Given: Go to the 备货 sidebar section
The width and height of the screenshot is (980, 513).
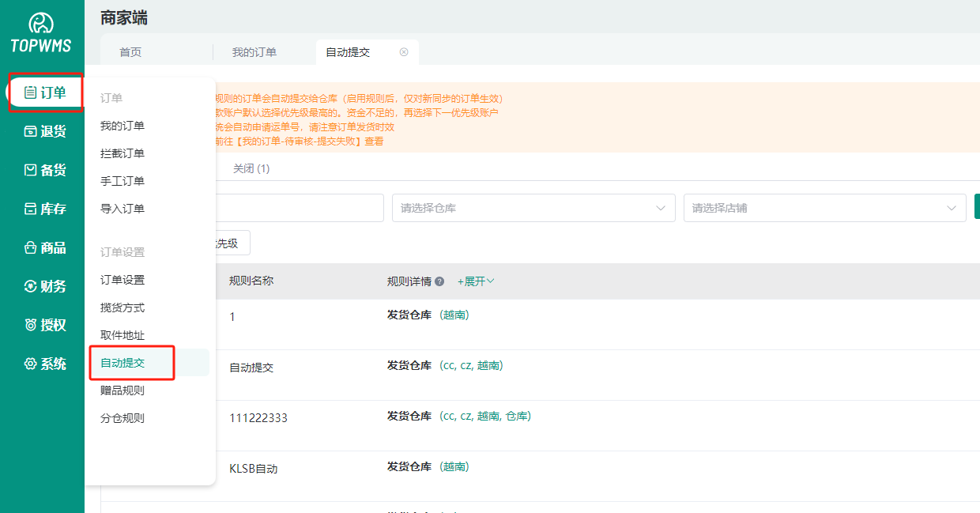Looking at the screenshot, I should [x=45, y=170].
